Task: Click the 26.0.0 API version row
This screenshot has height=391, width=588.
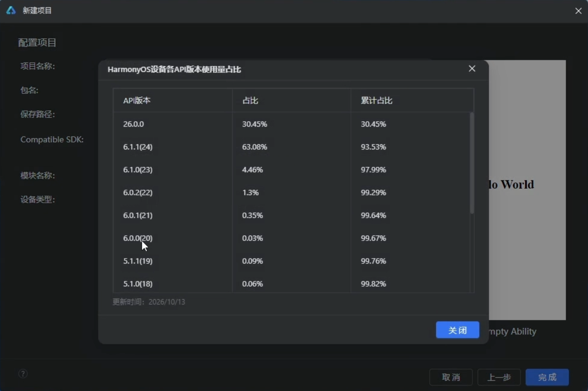Action: pyautogui.click(x=291, y=124)
